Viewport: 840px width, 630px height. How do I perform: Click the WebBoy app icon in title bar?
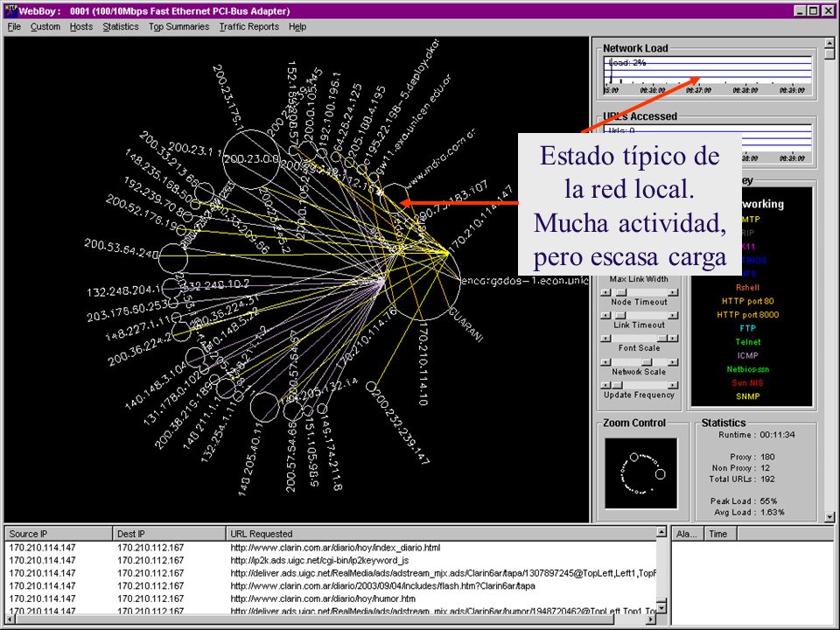[x=10, y=10]
